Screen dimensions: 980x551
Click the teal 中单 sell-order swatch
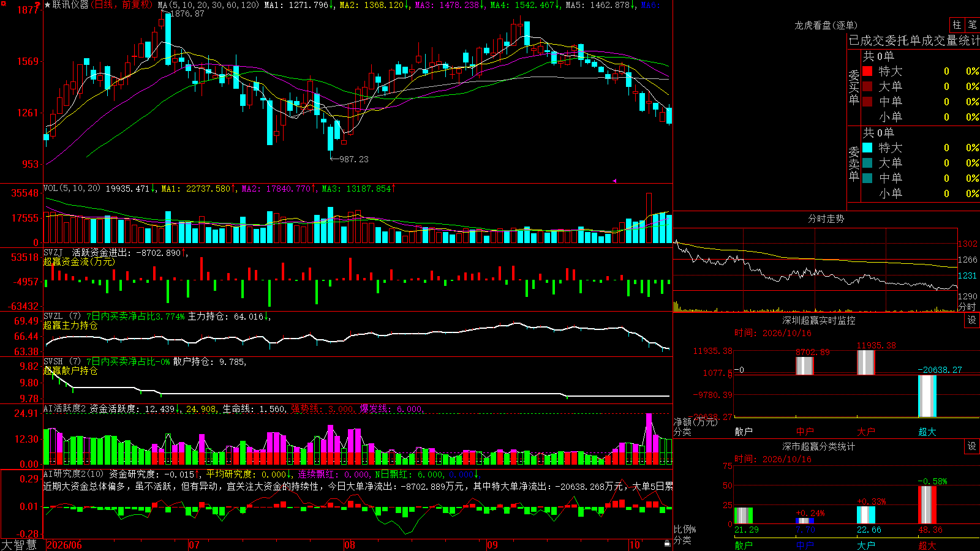[867, 178]
